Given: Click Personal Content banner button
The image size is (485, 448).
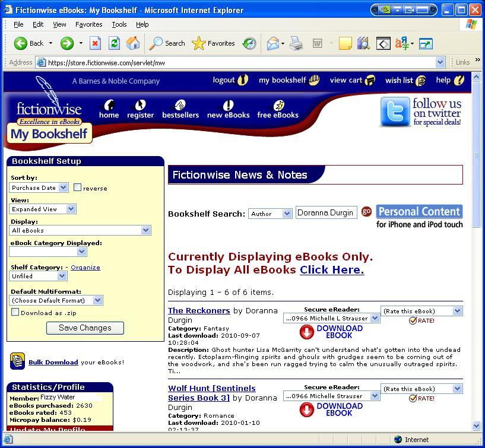Looking at the screenshot, I should click(419, 211).
